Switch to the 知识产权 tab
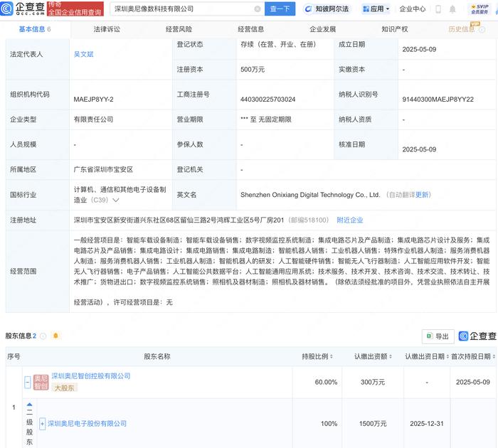The image size is (498, 448). pyautogui.click(x=395, y=29)
